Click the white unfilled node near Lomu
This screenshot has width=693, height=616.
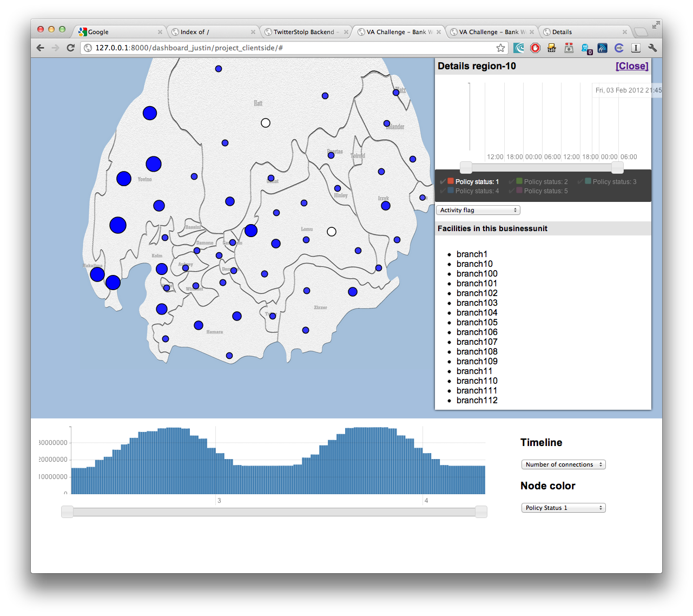click(332, 232)
